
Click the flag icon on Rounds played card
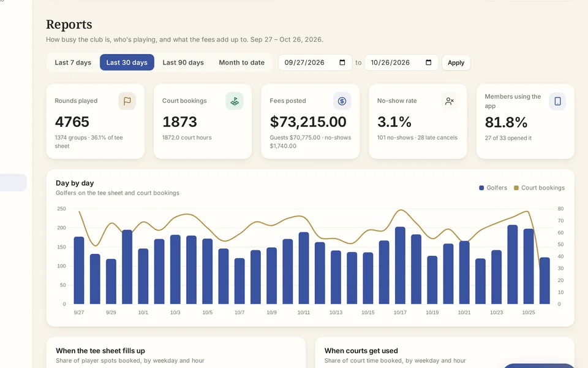click(127, 101)
